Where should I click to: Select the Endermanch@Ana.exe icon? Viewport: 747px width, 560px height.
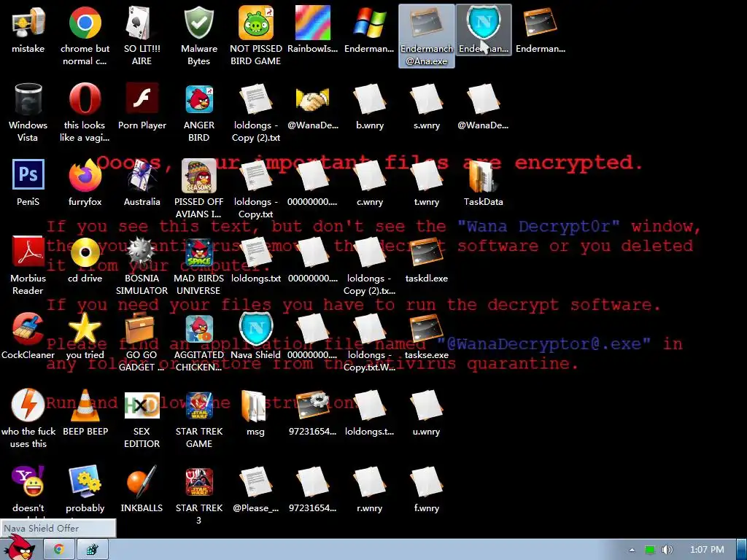tap(426, 36)
